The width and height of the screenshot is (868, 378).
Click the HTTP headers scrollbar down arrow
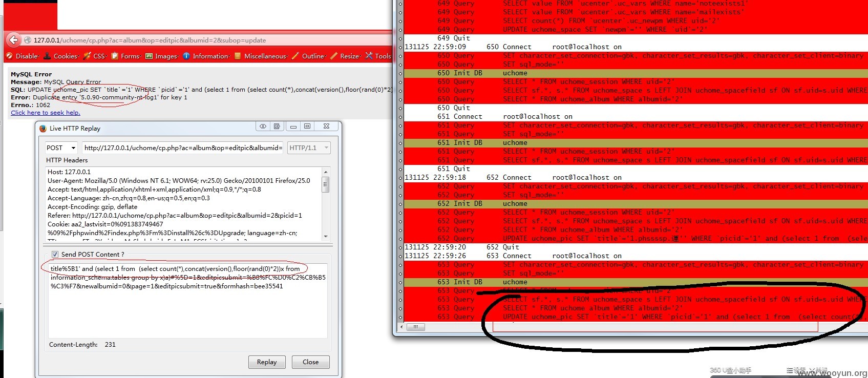tap(326, 236)
